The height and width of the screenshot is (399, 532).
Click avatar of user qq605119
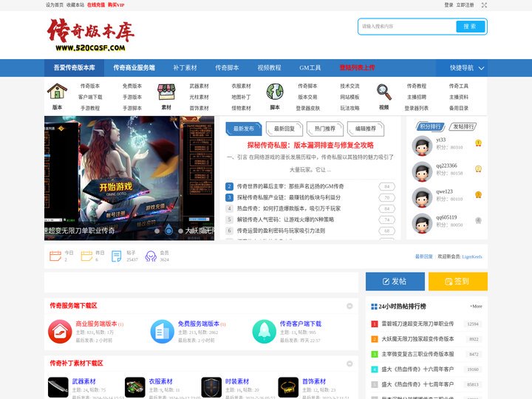(422, 223)
